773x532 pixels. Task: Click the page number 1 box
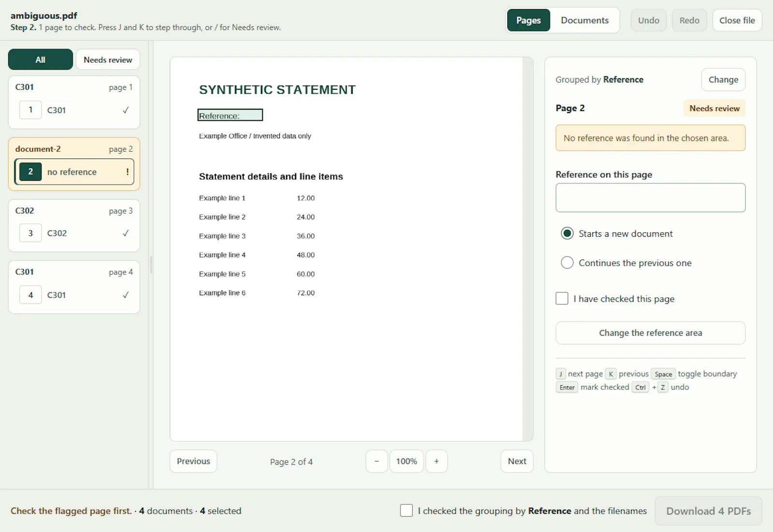30,110
